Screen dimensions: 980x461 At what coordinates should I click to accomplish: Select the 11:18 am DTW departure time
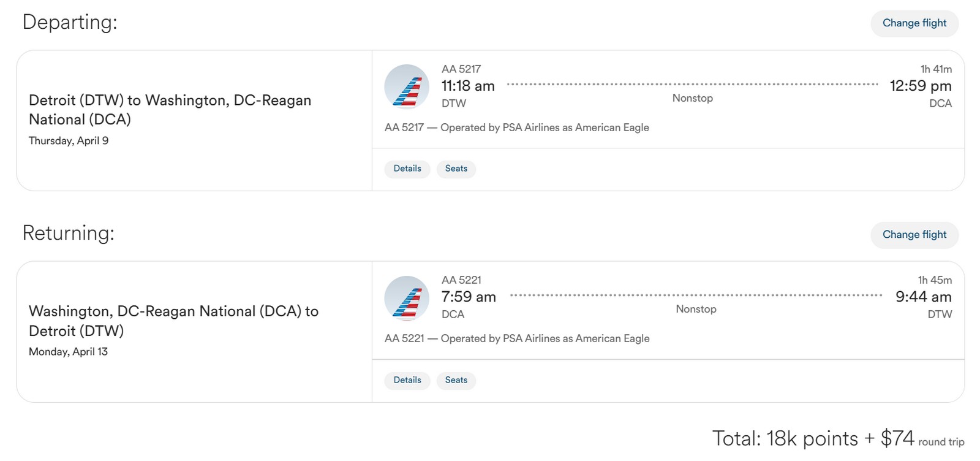(x=468, y=86)
